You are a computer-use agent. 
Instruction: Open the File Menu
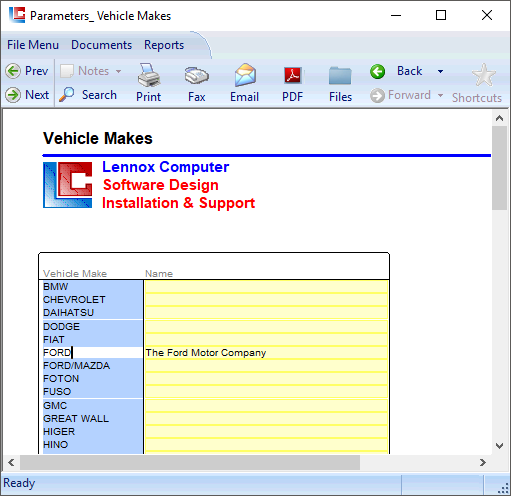pos(33,45)
